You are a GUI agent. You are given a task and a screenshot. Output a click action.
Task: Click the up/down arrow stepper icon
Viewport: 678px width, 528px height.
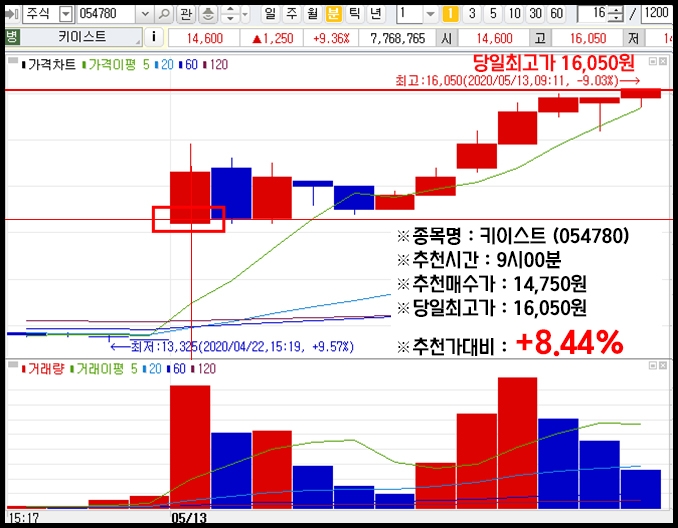[230, 14]
